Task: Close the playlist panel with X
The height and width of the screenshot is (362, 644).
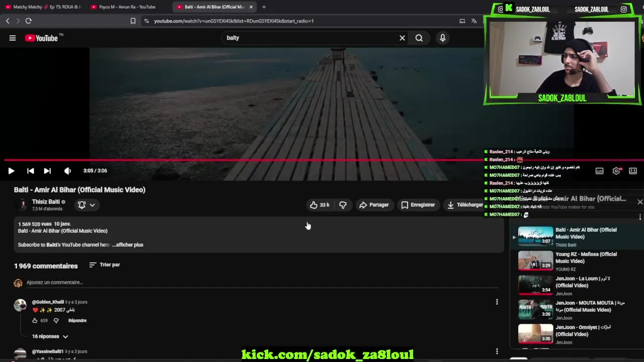Action: (x=640, y=202)
